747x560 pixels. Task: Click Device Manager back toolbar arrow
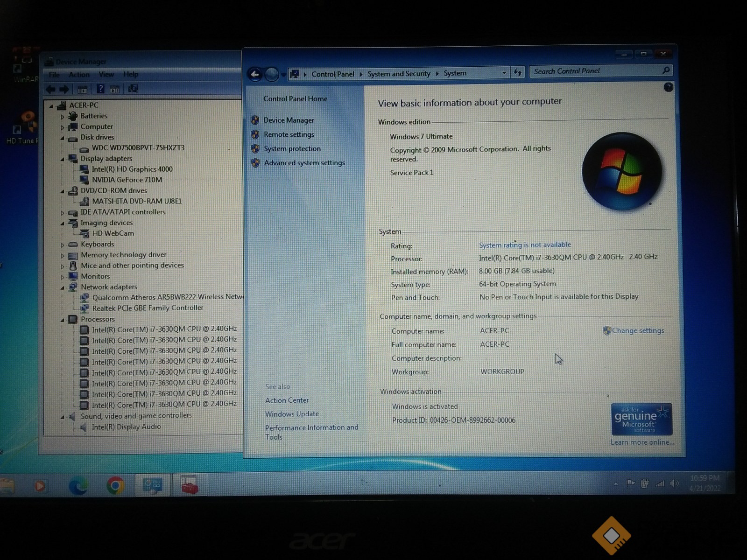[51, 89]
